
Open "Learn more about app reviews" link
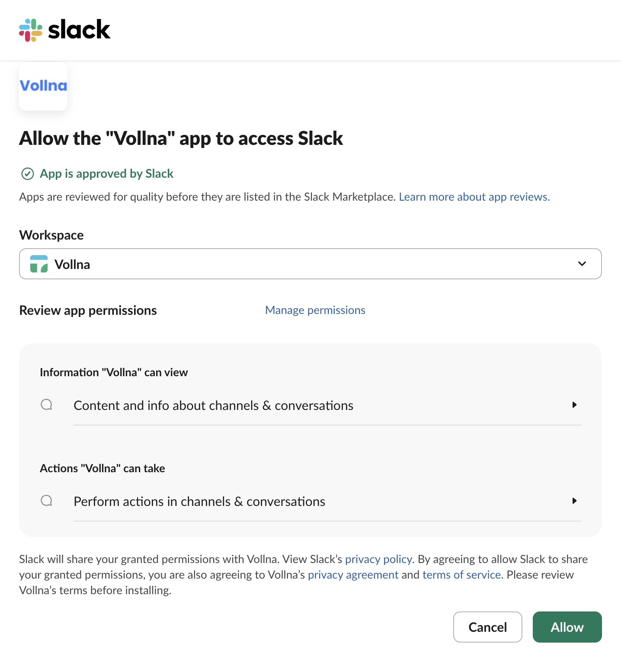(474, 196)
